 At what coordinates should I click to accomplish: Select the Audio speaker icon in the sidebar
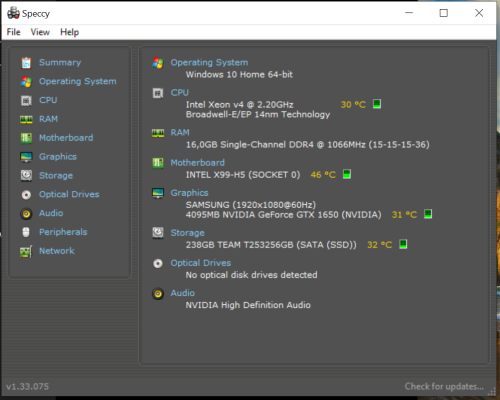[x=26, y=213]
